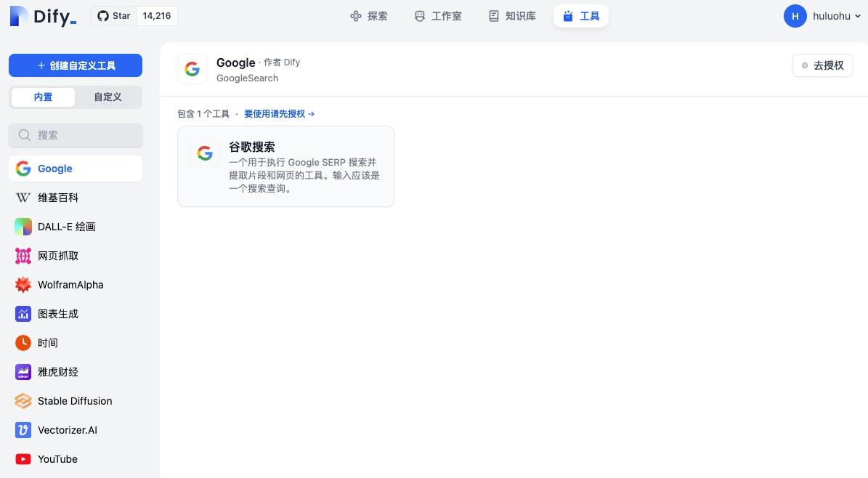The width and height of the screenshot is (868, 478).
Task: Select the 图表生成 tool icon
Action: (23, 314)
